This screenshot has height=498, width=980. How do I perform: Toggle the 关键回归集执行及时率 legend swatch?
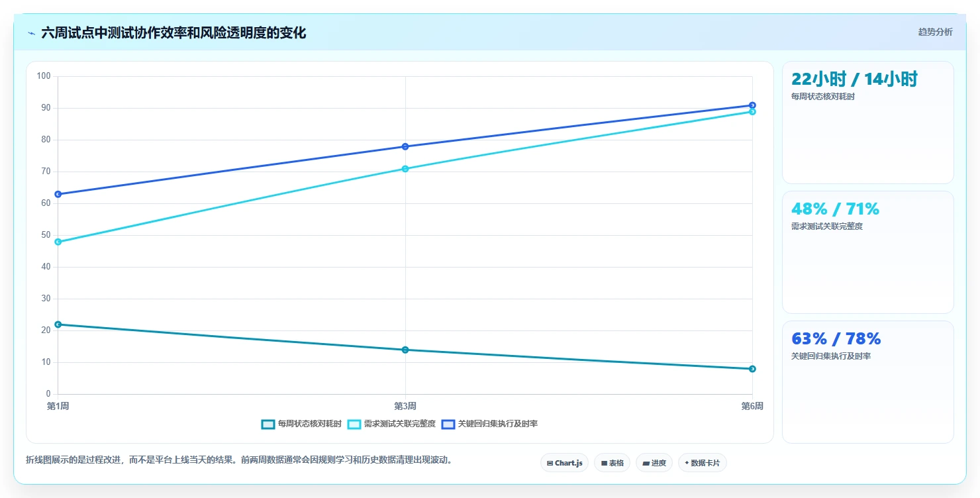(448, 424)
